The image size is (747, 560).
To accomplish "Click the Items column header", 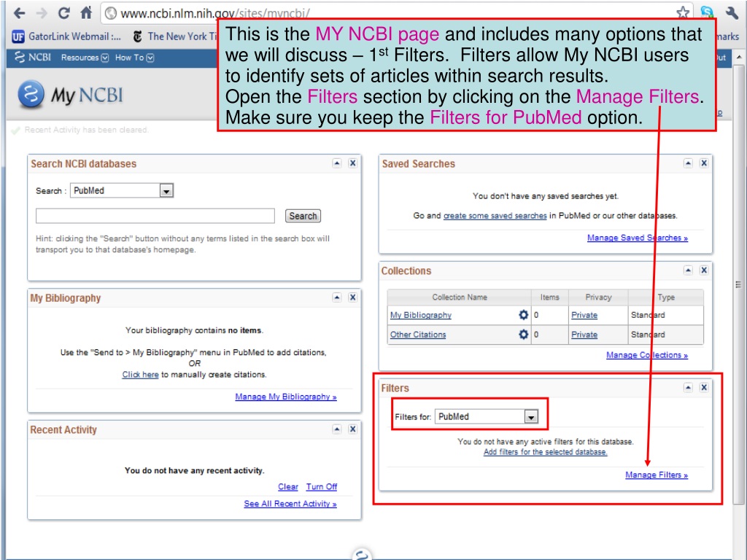I will pos(550,297).
